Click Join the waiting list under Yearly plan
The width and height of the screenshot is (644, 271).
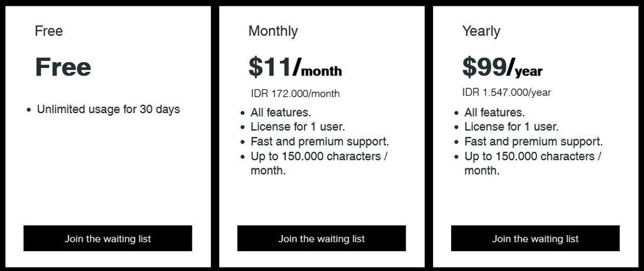click(535, 238)
